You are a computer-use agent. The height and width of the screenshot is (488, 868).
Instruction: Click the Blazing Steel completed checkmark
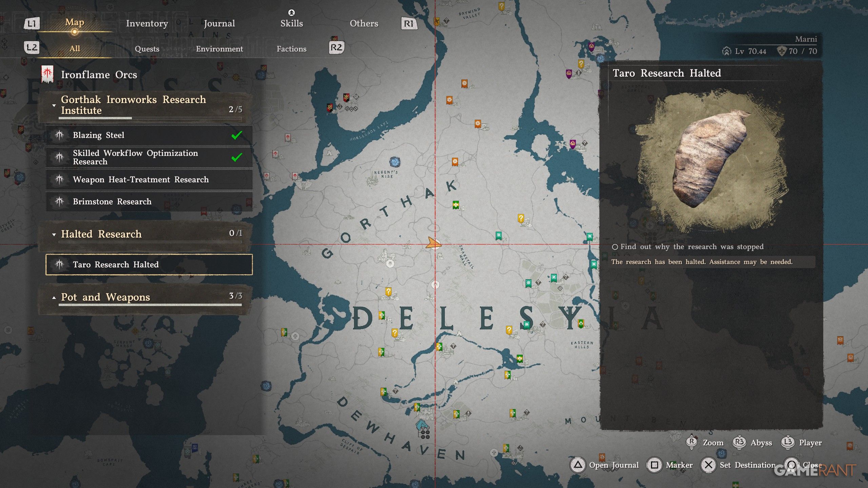coord(236,135)
